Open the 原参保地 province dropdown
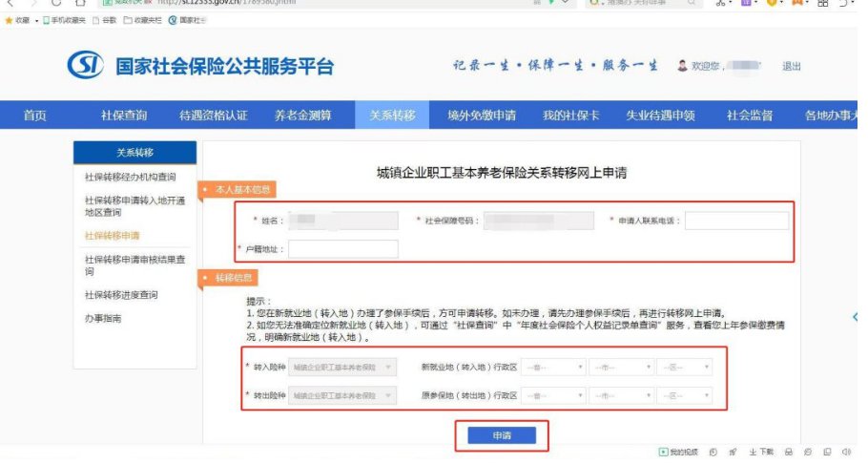868x464 pixels. point(553,395)
